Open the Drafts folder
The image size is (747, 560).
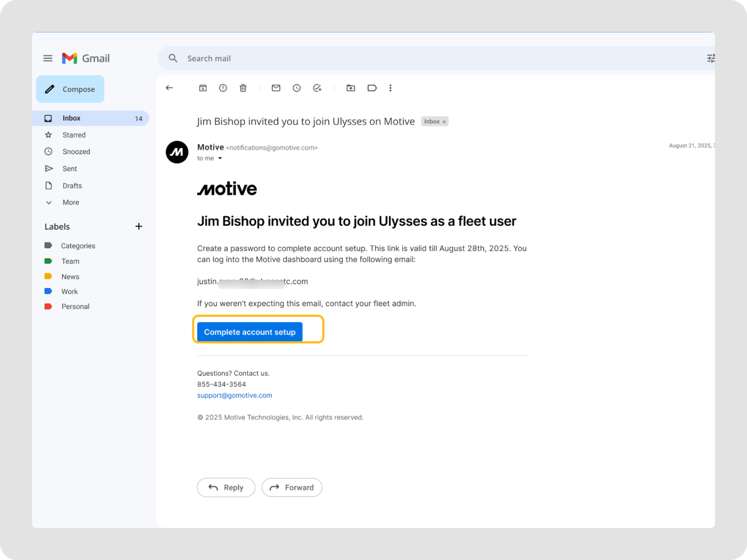[x=72, y=186]
